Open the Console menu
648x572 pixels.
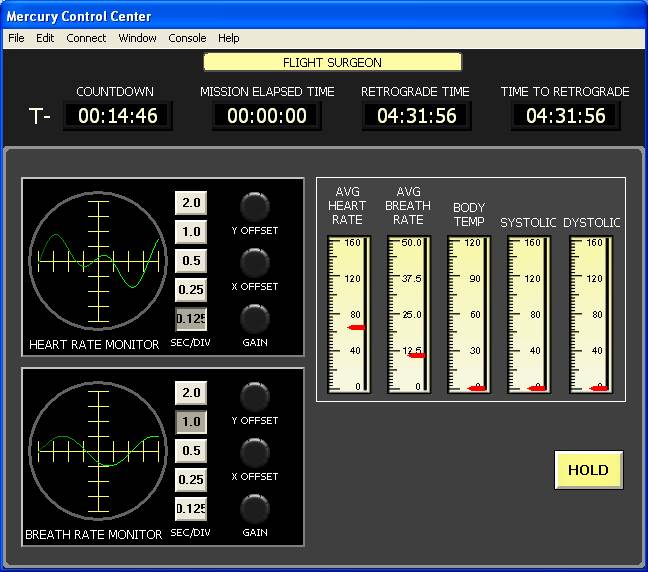[187, 38]
